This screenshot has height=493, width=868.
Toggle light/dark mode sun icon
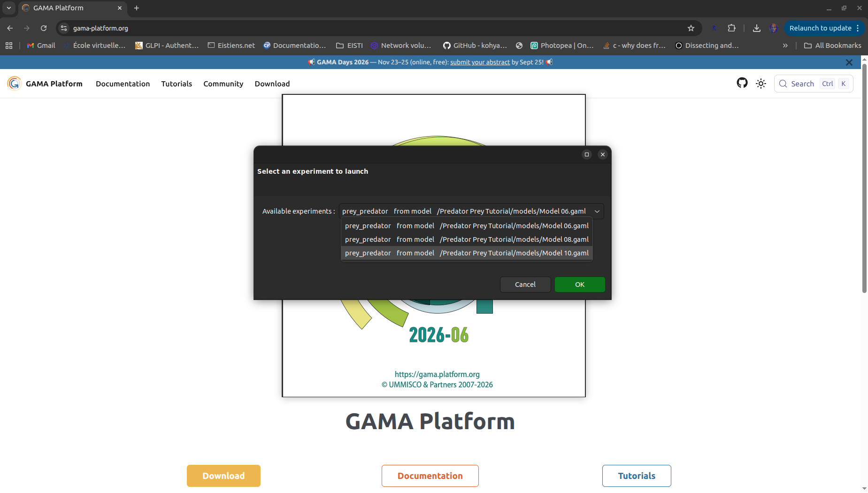(761, 84)
